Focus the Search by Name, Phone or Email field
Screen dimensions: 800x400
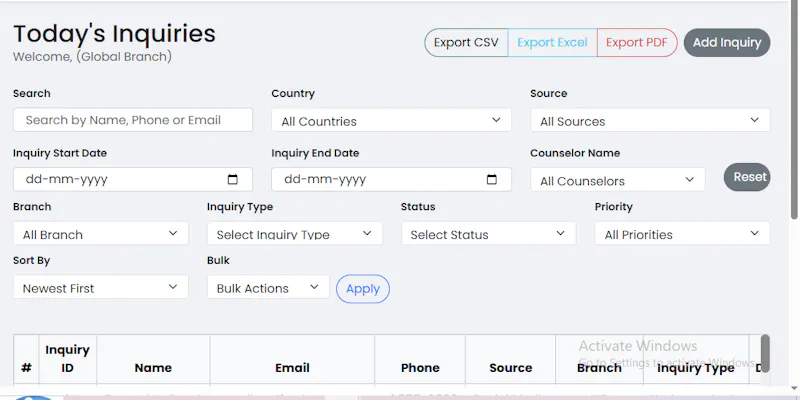(133, 120)
